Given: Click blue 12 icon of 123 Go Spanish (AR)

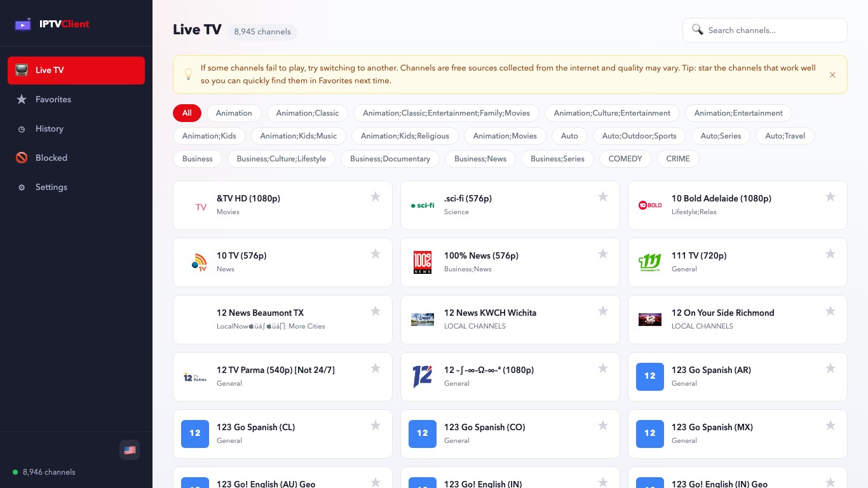Looking at the screenshot, I should 650,377.
